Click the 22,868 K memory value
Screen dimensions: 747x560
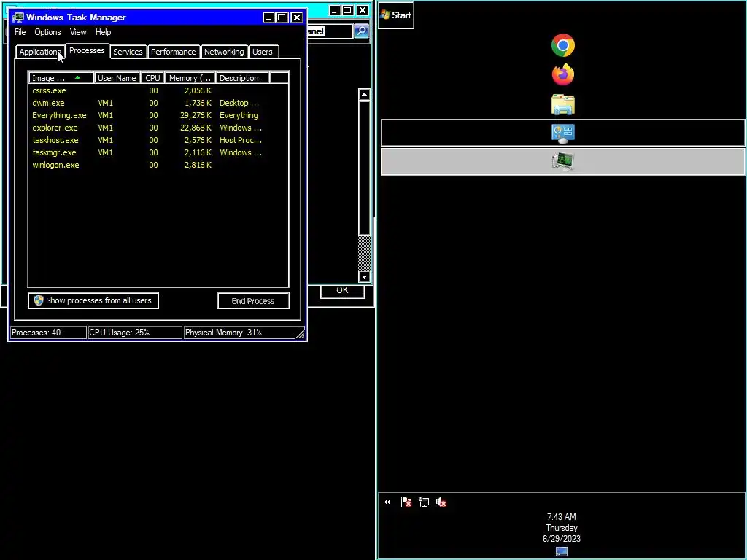click(x=196, y=128)
